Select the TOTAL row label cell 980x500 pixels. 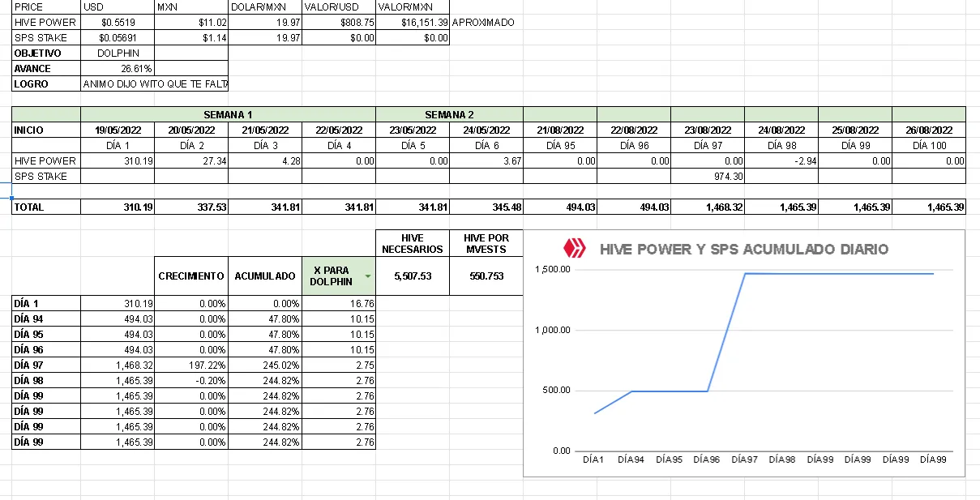(46, 207)
